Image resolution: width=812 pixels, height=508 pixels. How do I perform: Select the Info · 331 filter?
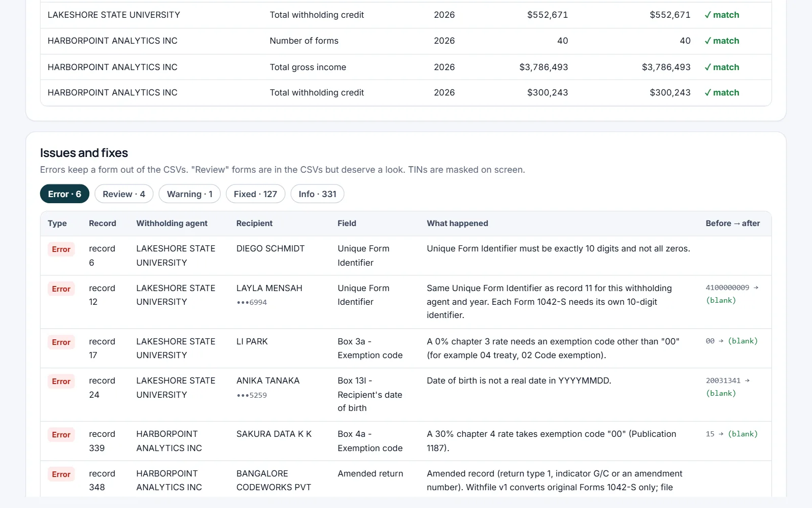(317, 194)
